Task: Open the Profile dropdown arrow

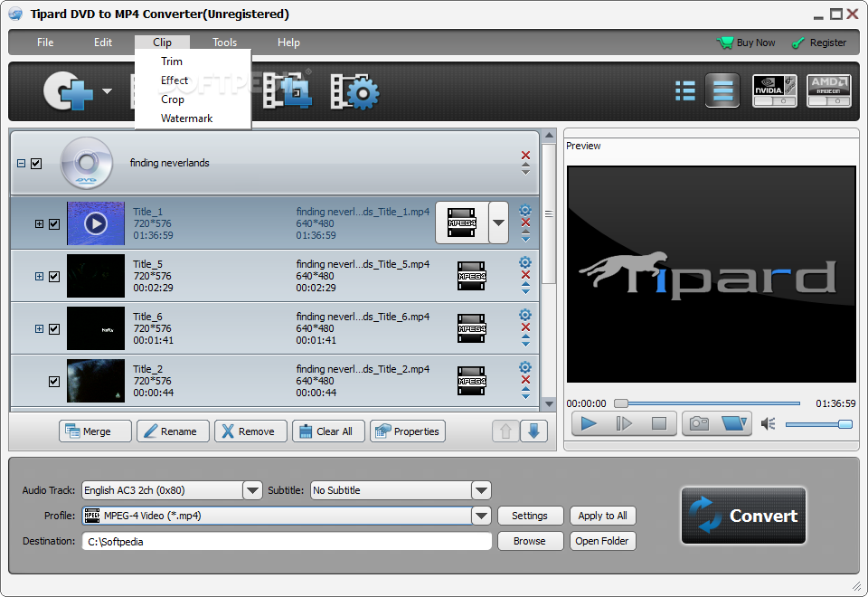Action: click(x=481, y=516)
